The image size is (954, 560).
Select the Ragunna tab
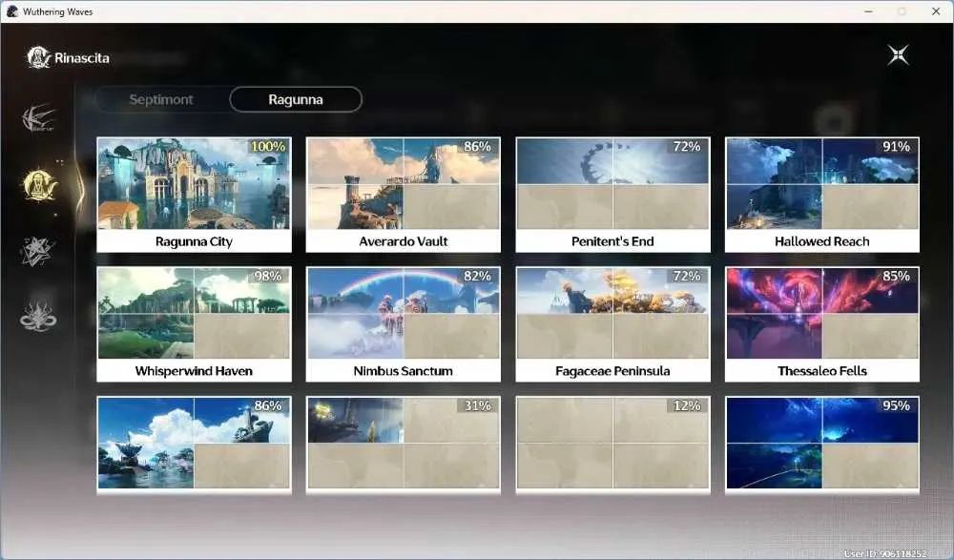[x=296, y=99]
